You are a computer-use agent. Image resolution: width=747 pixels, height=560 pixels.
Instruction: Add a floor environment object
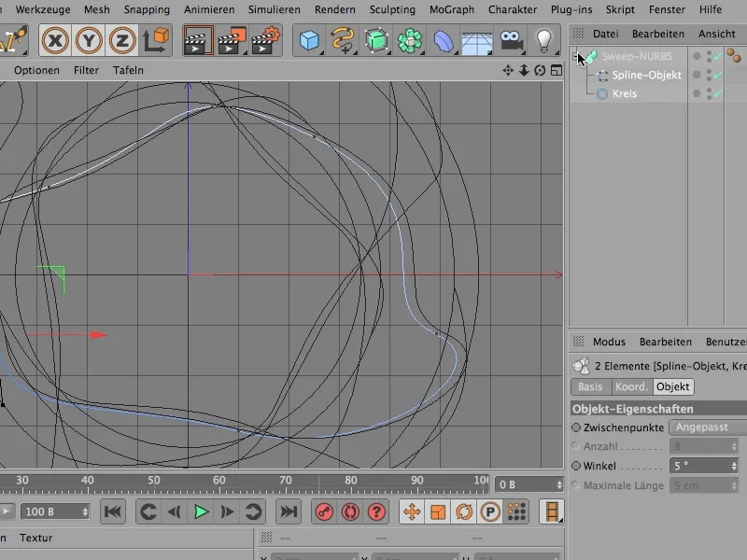pos(477,42)
